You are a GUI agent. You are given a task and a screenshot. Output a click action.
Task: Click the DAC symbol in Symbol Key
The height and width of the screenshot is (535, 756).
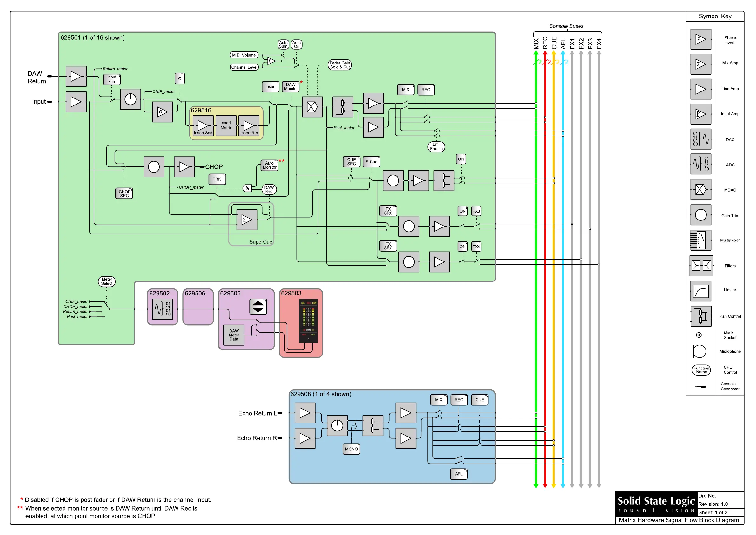point(700,139)
